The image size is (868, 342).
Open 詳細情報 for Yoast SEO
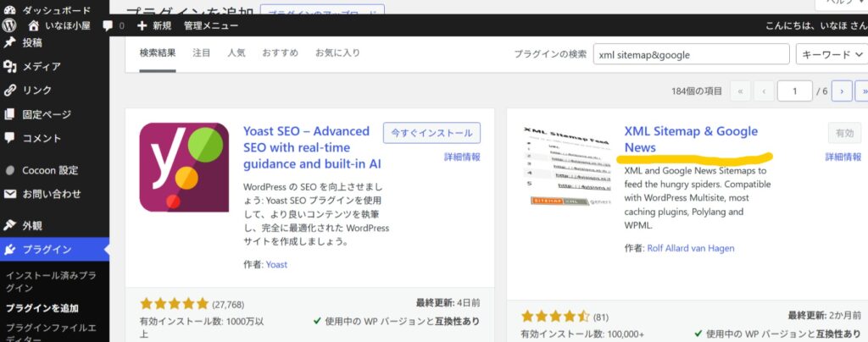pyautogui.click(x=462, y=157)
